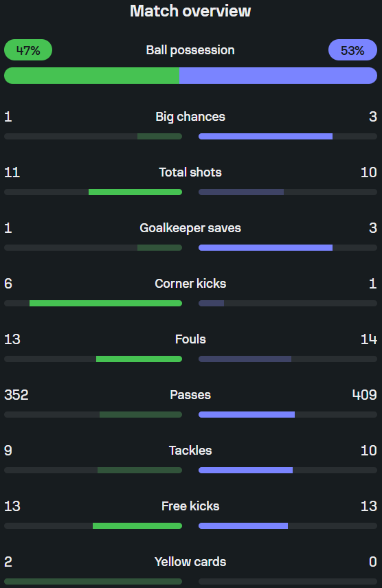Click the Corner kicks label
The image size is (382, 588).
pyautogui.click(x=190, y=284)
